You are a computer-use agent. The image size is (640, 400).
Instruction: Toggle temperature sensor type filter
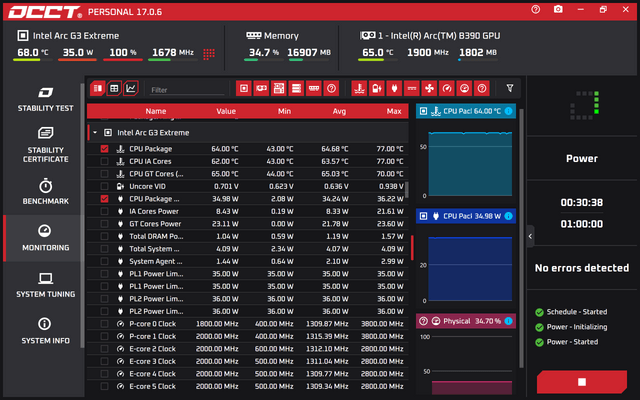[359, 88]
